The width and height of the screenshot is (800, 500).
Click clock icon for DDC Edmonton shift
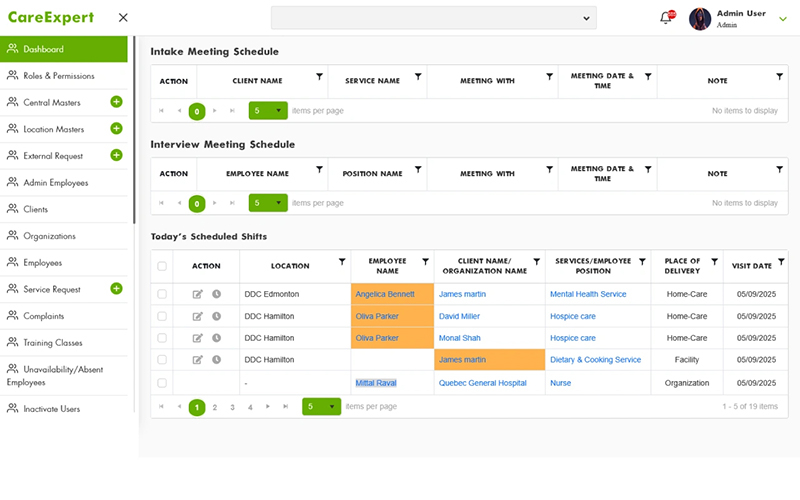click(x=216, y=294)
